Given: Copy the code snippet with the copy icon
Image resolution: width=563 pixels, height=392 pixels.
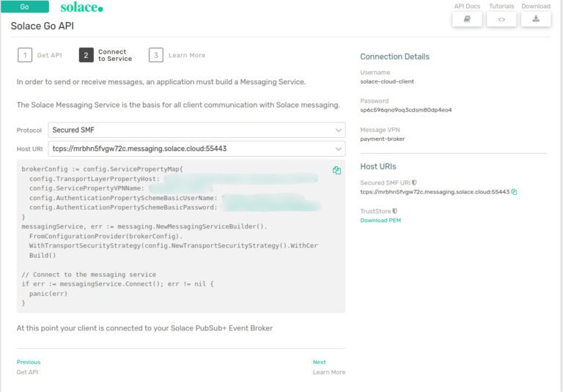Looking at the screenshot, I should pos(336,170).
